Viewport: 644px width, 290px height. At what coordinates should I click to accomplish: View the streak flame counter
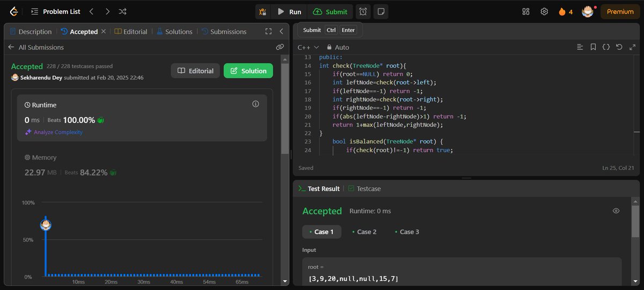[566, 11]
